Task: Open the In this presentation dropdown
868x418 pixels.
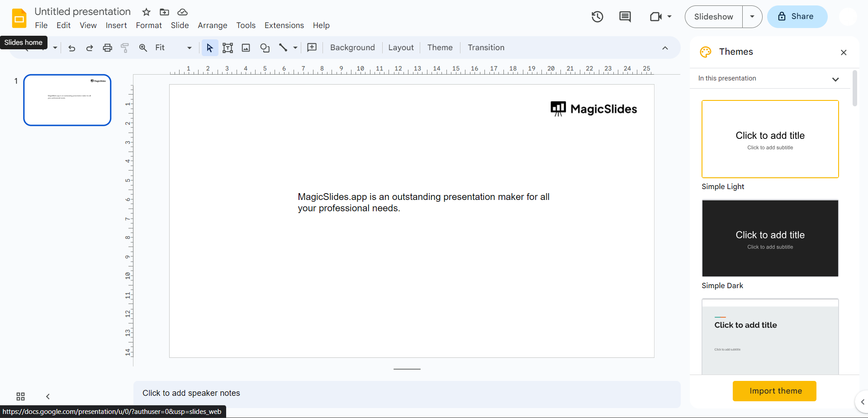Action: point(835,79)
